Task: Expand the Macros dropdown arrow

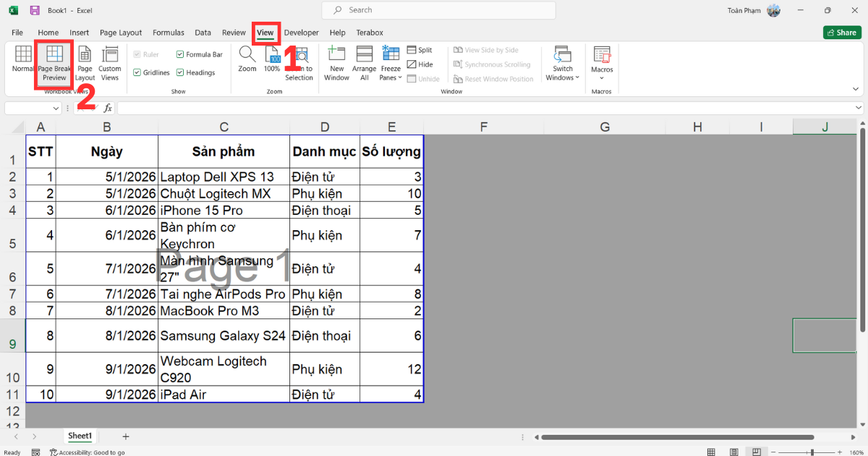Action: (x=602, y=78)
